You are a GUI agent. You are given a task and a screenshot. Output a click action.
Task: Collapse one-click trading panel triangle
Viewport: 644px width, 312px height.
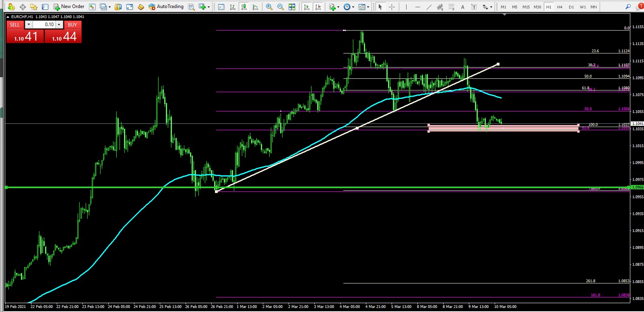tap(8, 17)
